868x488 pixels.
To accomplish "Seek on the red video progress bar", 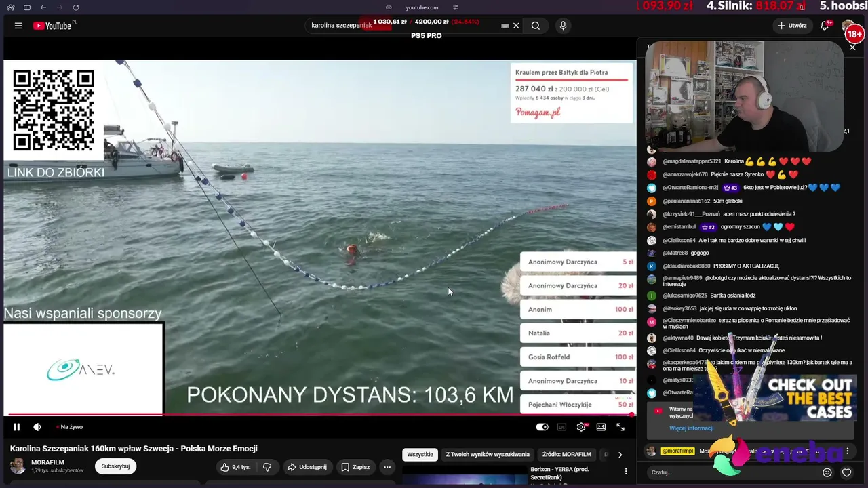I will coord(319,414).
